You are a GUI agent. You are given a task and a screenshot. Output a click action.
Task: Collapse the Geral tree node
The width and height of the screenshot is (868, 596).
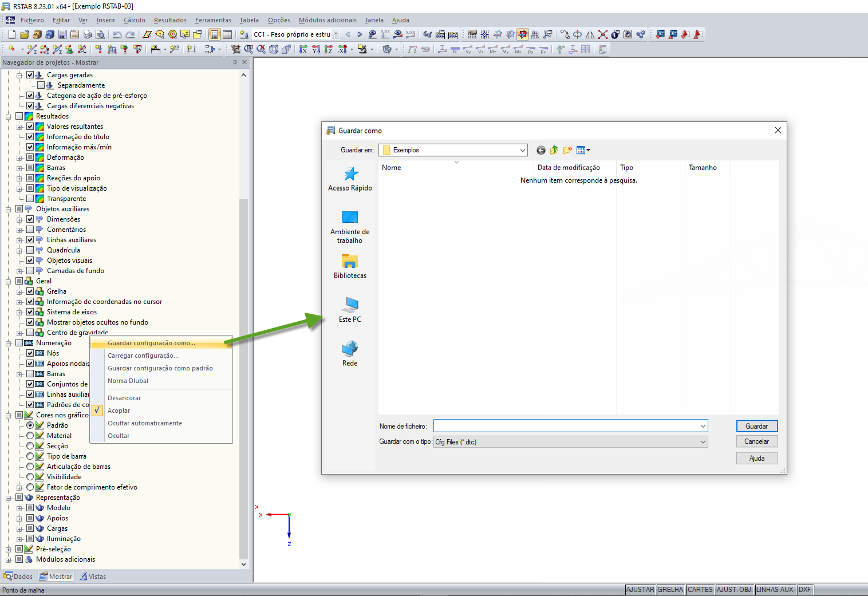[x=9, y=281]
